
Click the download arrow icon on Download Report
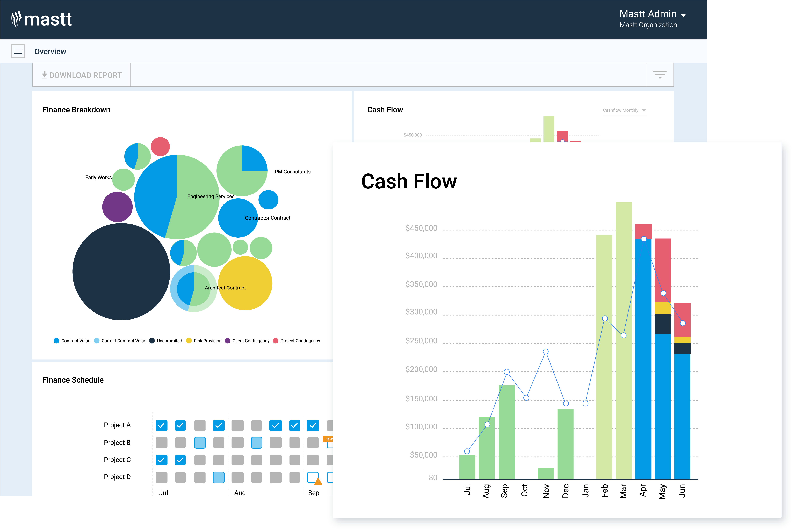tap(44, 75)
